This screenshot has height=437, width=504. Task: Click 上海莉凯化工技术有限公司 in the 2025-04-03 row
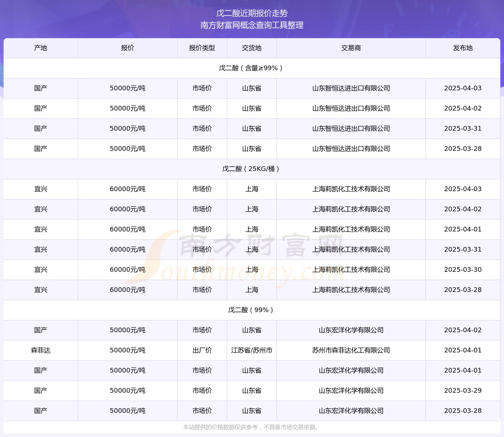point(351,189)
